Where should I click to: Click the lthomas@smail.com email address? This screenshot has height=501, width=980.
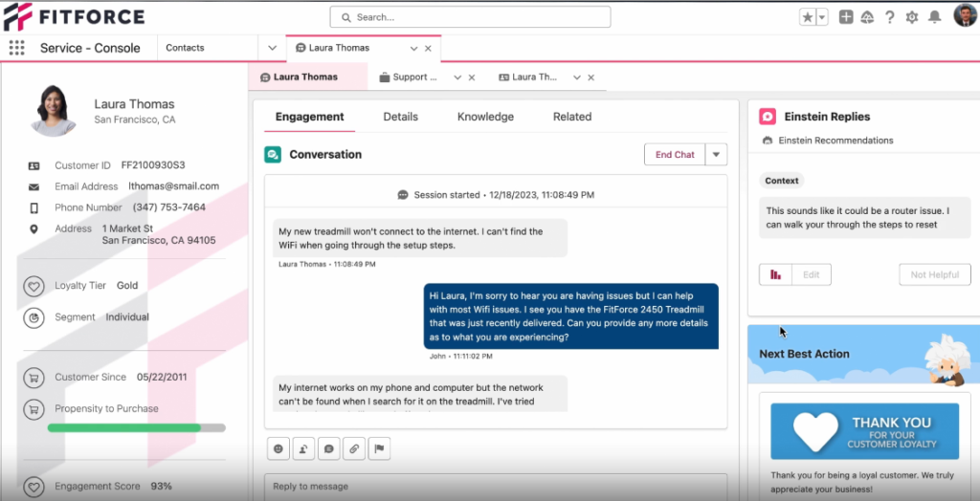click(x=174, y=186)
